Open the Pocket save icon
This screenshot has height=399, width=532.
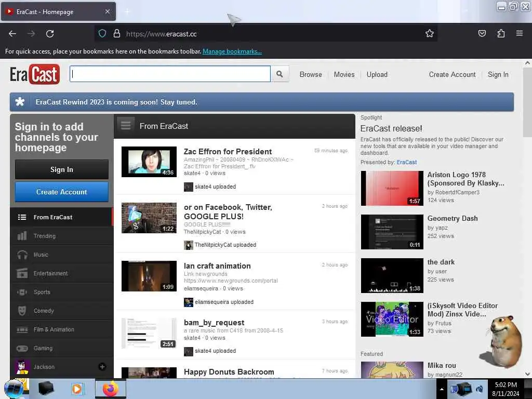[x=482, y=33]
